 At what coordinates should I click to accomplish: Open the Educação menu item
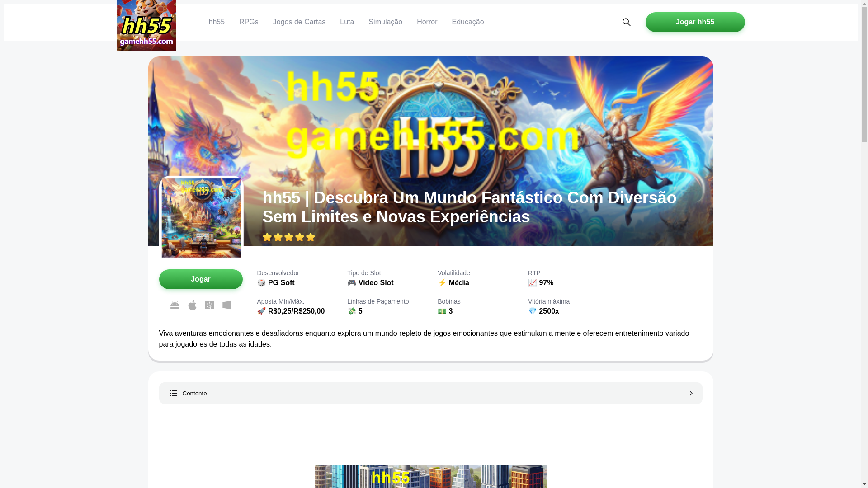[x=468, y=22]
